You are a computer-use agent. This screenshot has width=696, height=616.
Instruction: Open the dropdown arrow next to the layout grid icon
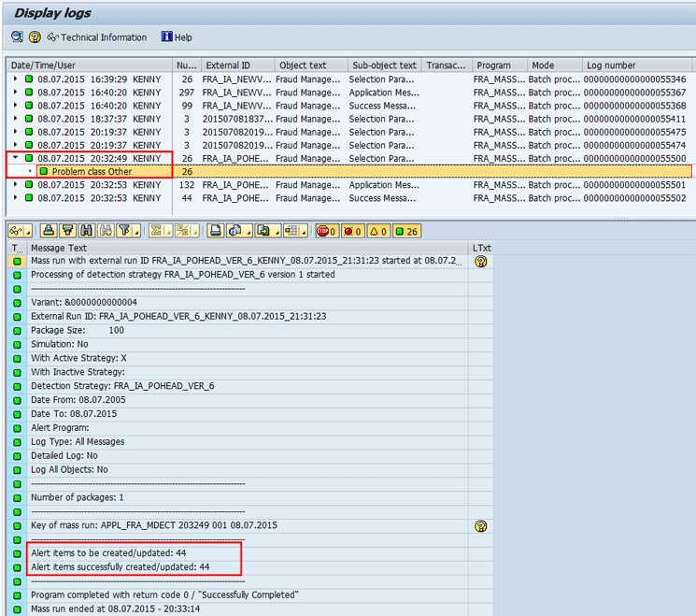click(x=304, y=232)
